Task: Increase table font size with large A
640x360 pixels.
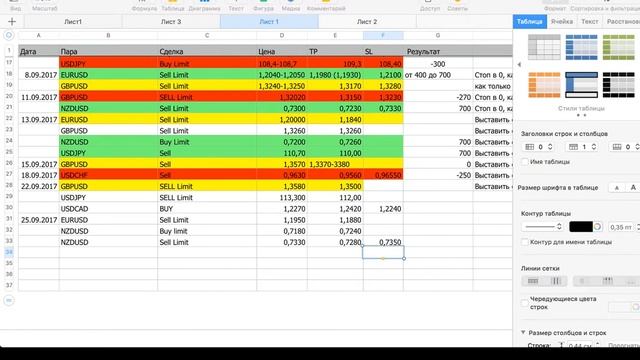Action: (x=633, y=188)
